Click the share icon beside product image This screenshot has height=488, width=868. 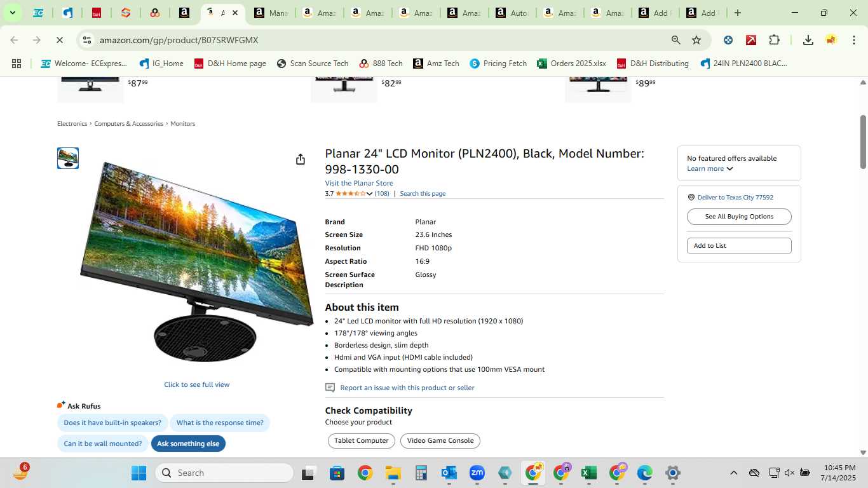(301, 159)
